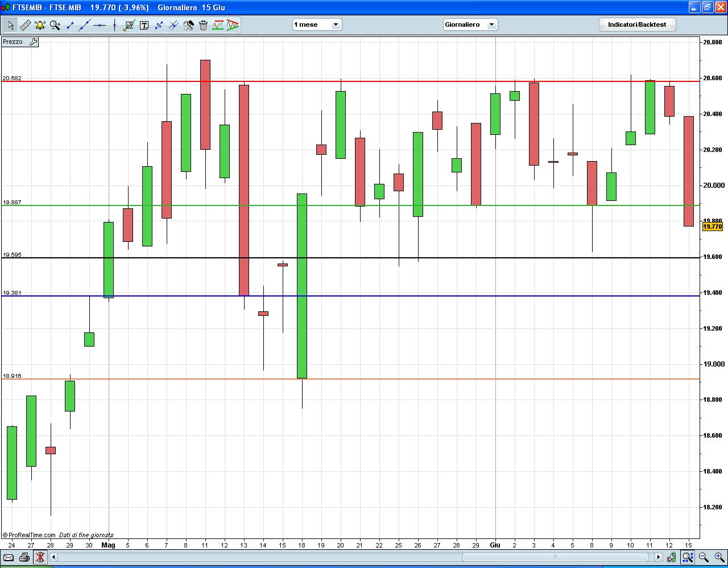Click scrollbar left arrow button

point(54,557)
